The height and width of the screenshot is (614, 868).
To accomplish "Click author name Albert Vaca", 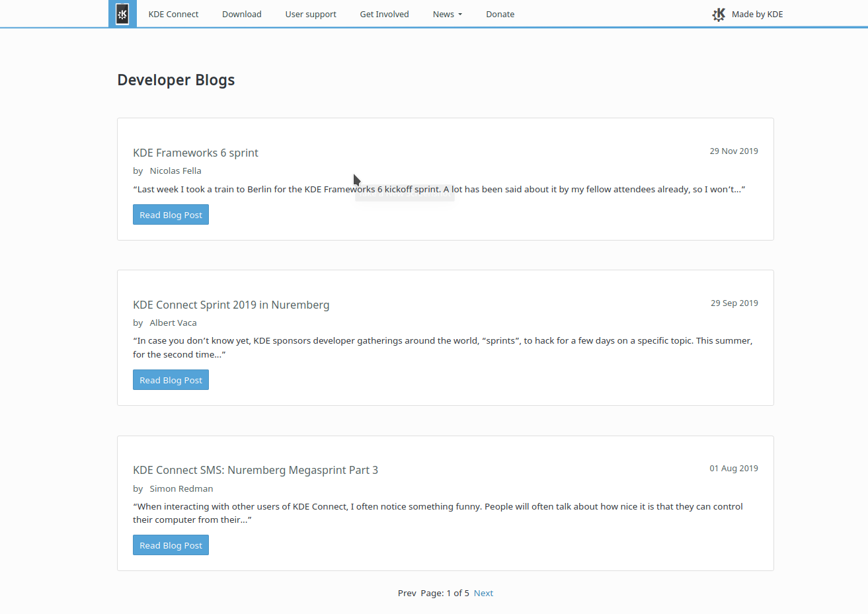I will pyautogui.click(x=173, y=323).
